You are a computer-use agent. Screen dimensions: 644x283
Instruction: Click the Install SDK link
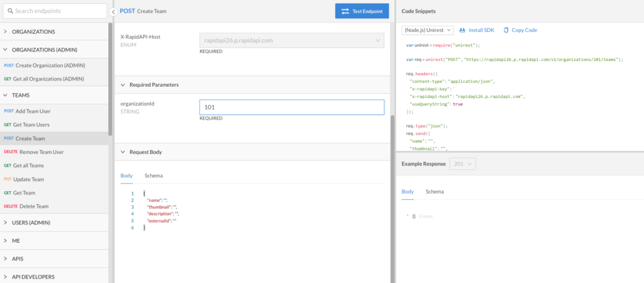(481, 30)
